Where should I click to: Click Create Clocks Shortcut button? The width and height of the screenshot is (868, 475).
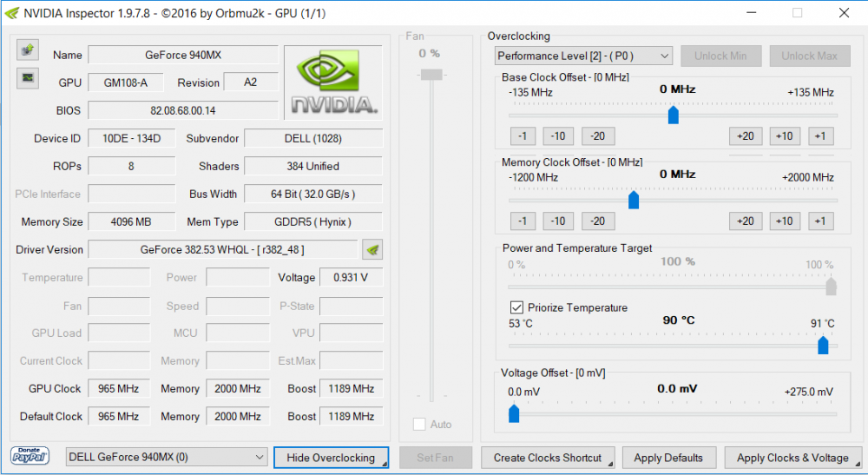[x=548, y=458]
